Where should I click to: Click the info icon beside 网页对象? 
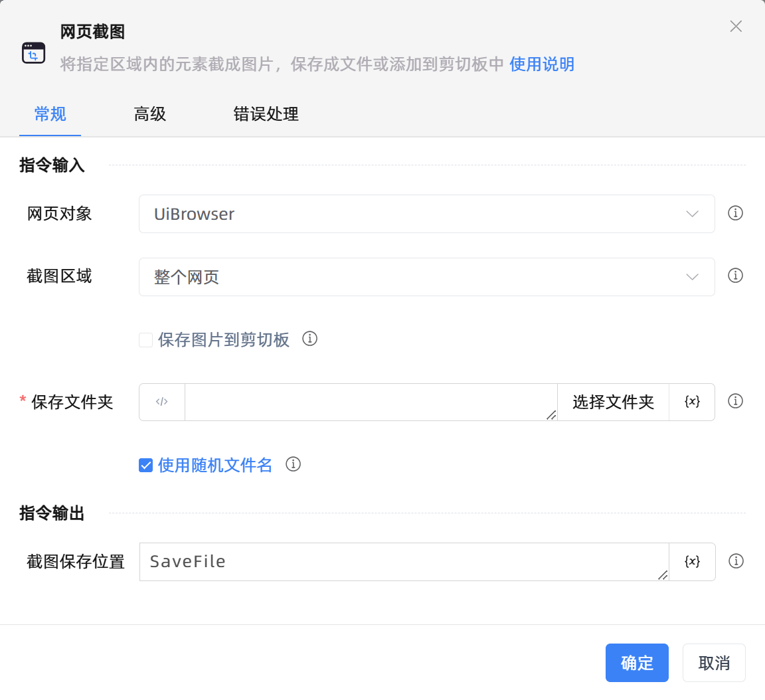coord(736,214)
